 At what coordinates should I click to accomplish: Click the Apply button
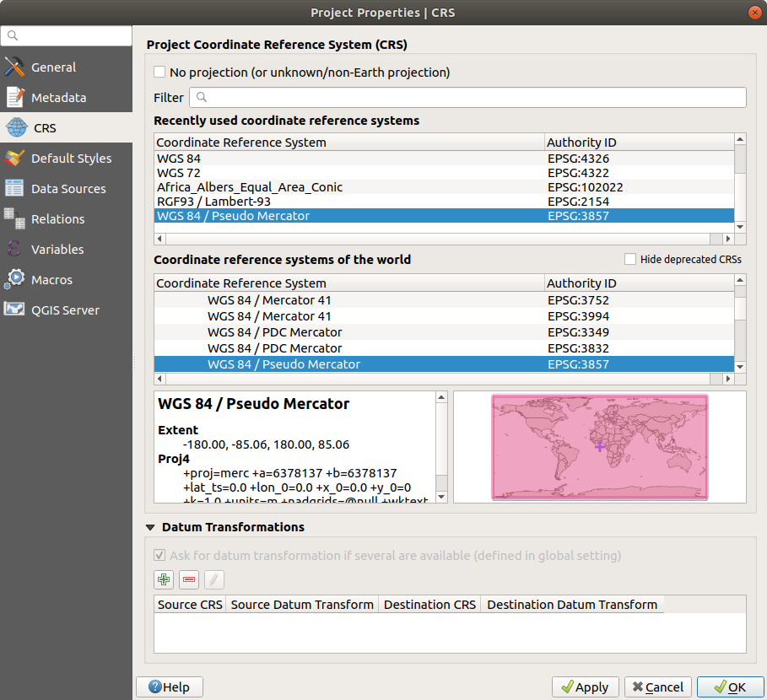[x=585, y=687]
